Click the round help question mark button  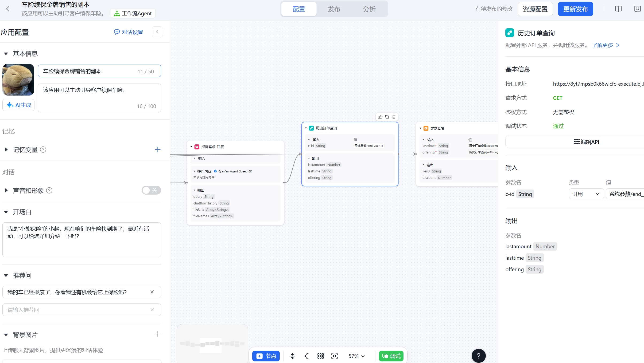click(x=478, y=356)
